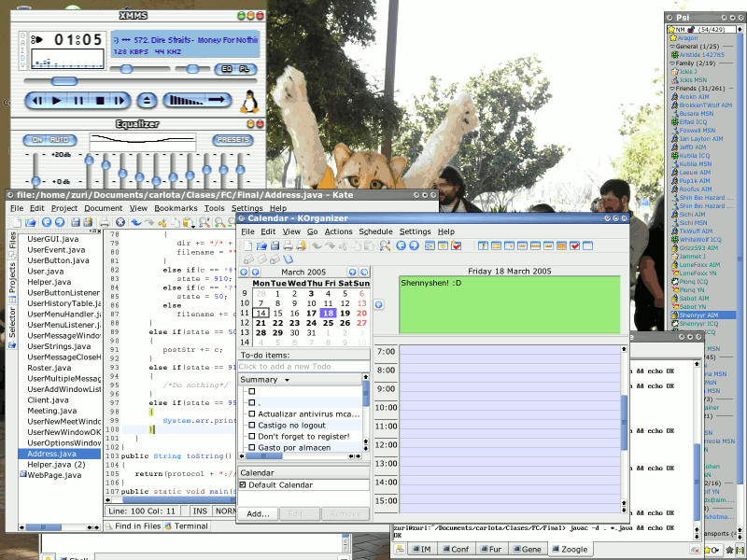Open the Schedule menu in KOrganizer
This screenshot has width=747, height=560.
[x=375, y=231]
